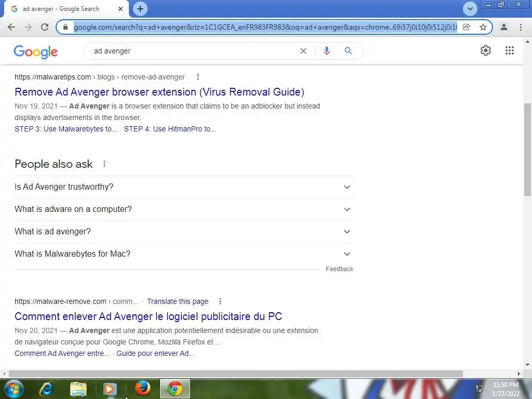The image size is (532, 399).
Task: Click the Chrome taskbar icon
Action: click(175, 389)
